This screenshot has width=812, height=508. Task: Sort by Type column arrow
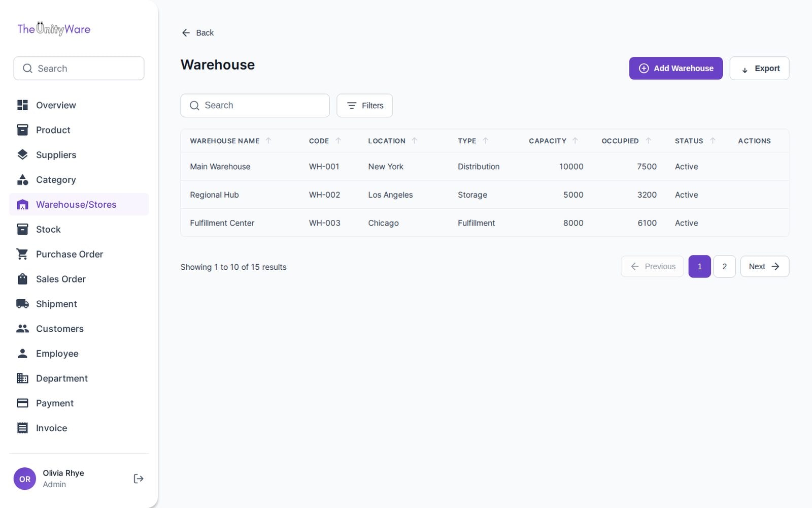point(485,141)
